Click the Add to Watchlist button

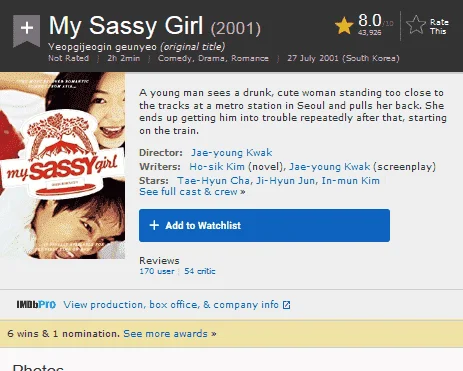click(264, 226)
